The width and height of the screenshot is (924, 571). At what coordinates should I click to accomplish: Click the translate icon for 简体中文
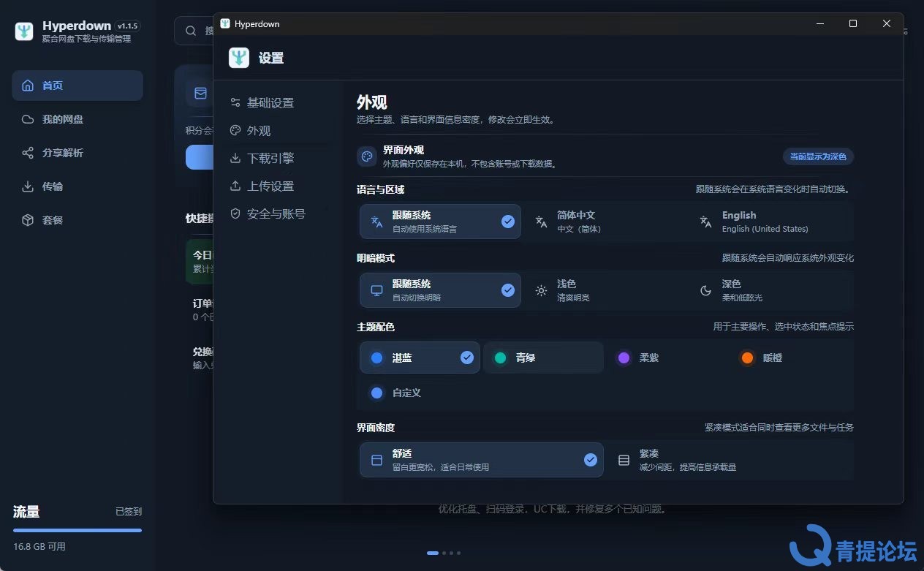point(541,222)
